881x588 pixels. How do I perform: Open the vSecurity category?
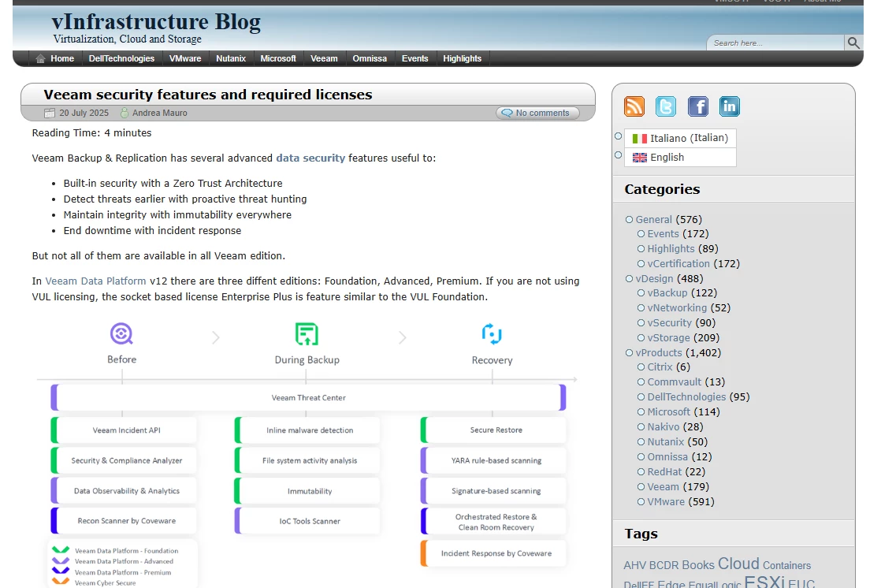(x=670, y=322)
